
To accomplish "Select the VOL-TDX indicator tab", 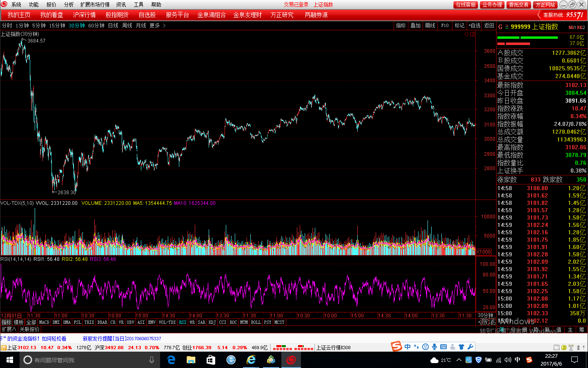I will (167, 323).
